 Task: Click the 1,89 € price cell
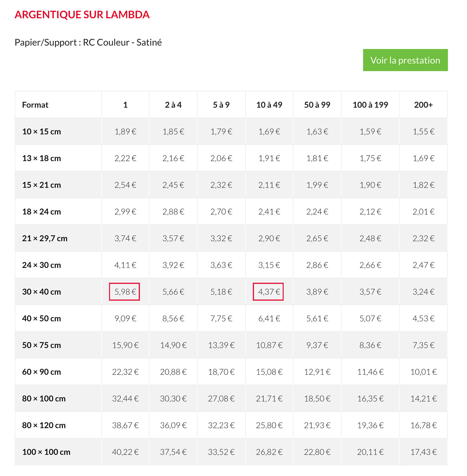click(125, 132)
